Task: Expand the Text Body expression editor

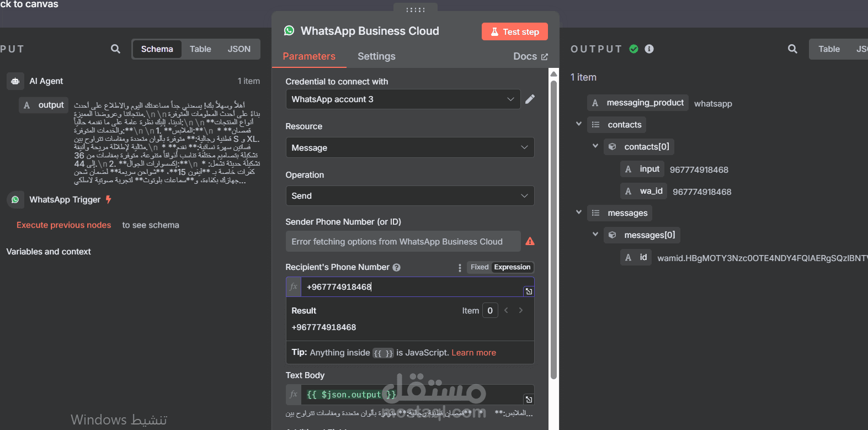Action: point(529,399)
